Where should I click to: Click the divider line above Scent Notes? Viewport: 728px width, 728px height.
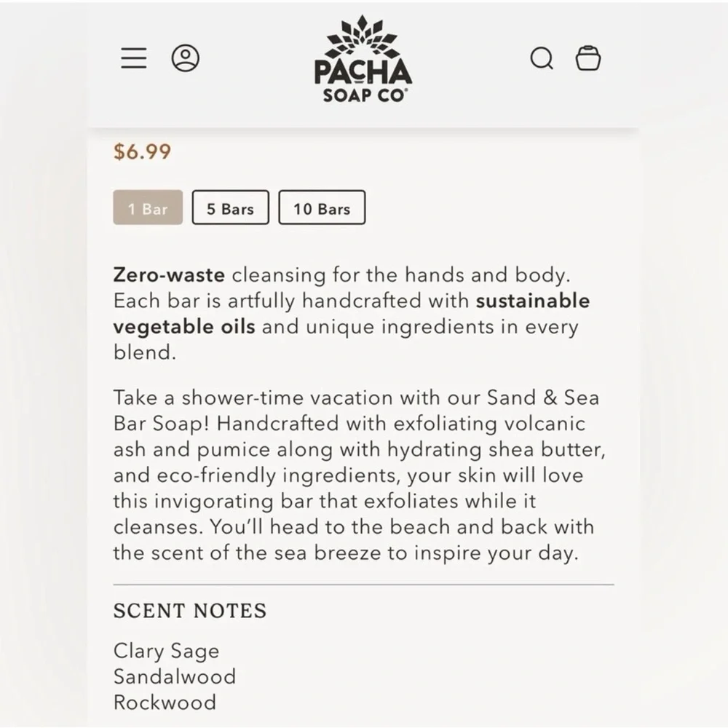click(363, 584)
